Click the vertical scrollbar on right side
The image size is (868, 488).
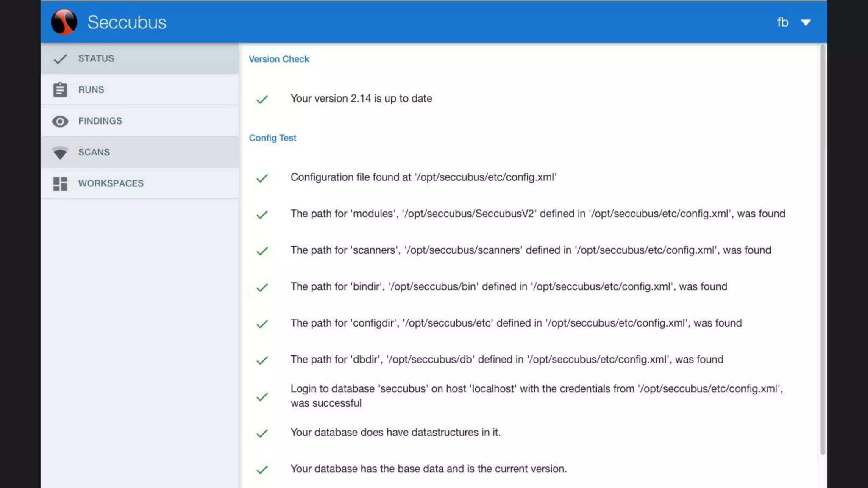click(x=822, y=250)
